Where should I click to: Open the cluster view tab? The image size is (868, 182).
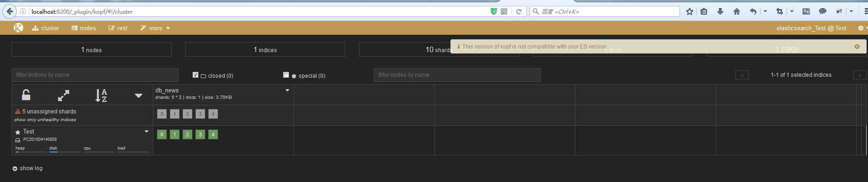(x=46, y=28)
